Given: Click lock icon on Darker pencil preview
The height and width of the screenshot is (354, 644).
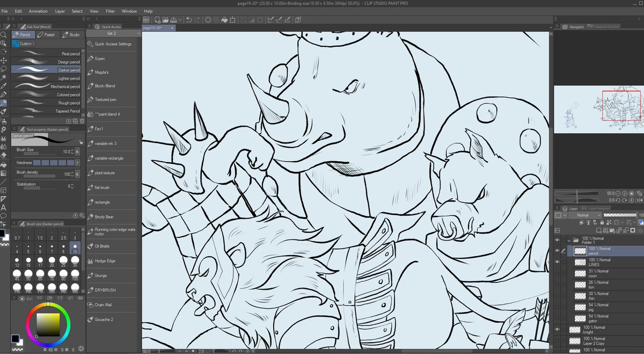Looking at the screenshot, I should [80, 142].
